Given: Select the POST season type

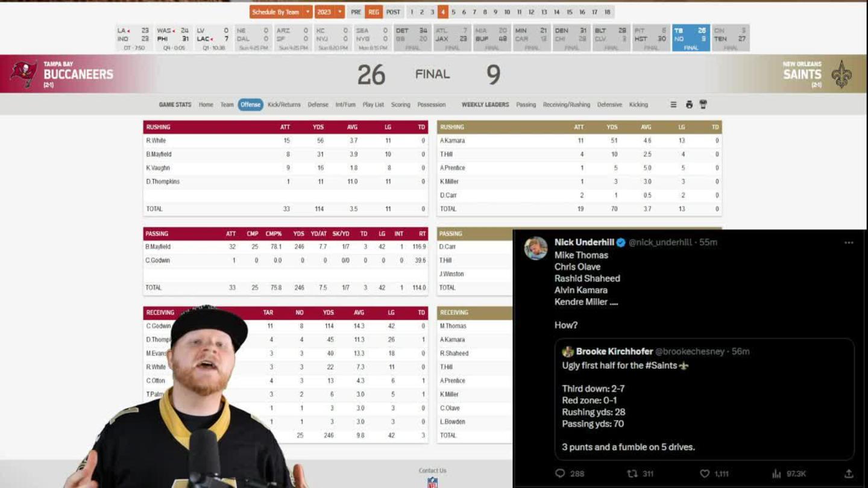Looking at the screenshot, I should coord(393,12).
